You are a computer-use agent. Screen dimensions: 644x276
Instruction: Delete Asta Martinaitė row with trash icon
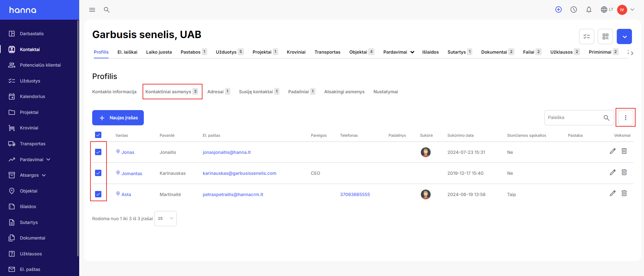pyautogui.click(x=624, y=193)
